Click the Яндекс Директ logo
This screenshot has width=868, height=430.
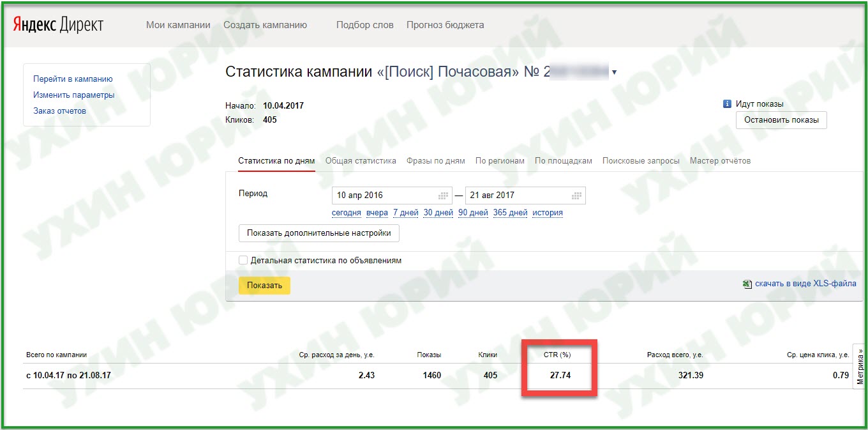click(59, 25)
